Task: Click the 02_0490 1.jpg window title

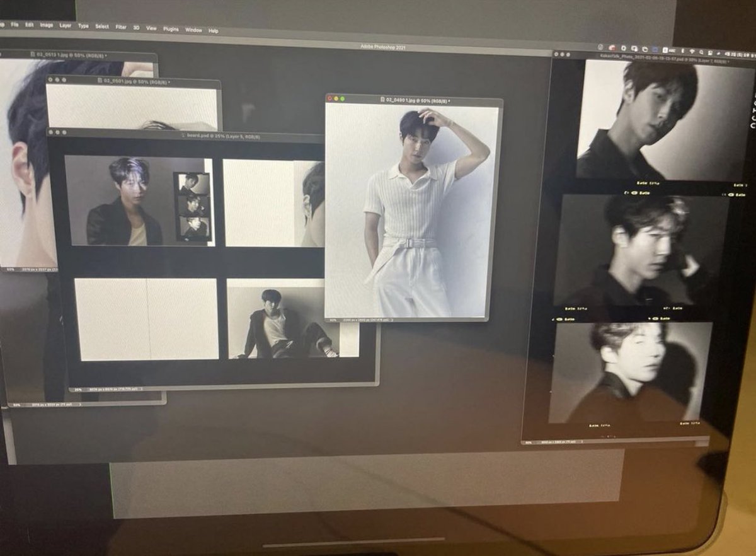Action: click(416, 100)
